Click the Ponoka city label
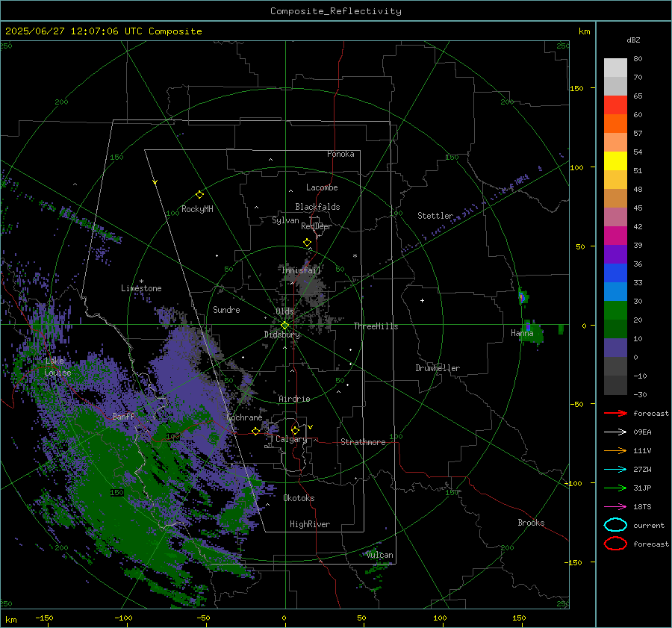 pyautogui.click(x=340, y=154)
